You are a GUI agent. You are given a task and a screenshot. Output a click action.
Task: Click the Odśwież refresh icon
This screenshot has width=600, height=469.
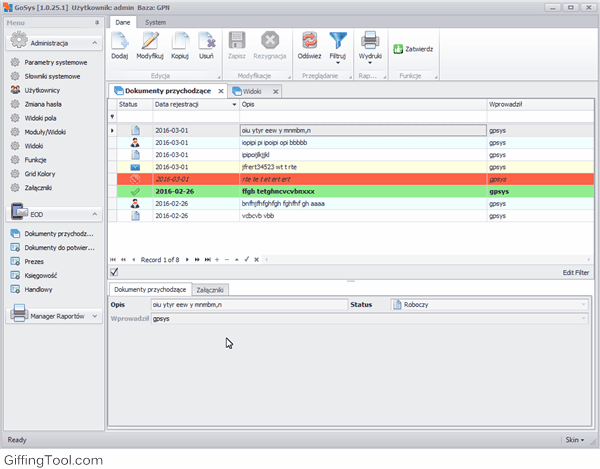[x=309, y=44]
